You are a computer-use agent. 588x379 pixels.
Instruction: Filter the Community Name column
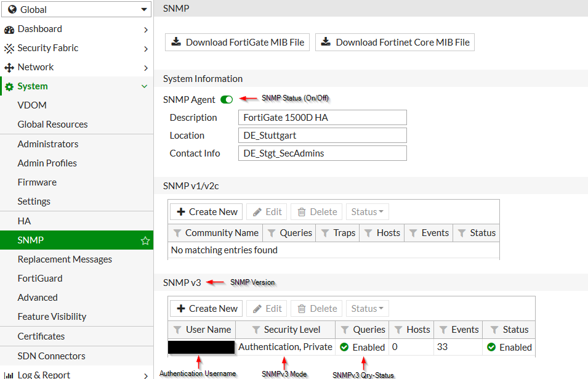[177, 234]
